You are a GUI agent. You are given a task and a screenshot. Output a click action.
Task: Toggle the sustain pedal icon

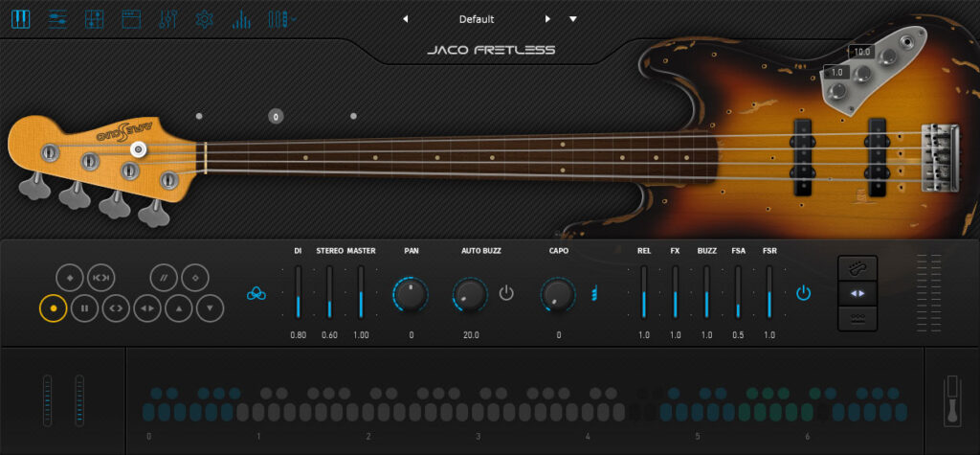(x=952, y=400)
